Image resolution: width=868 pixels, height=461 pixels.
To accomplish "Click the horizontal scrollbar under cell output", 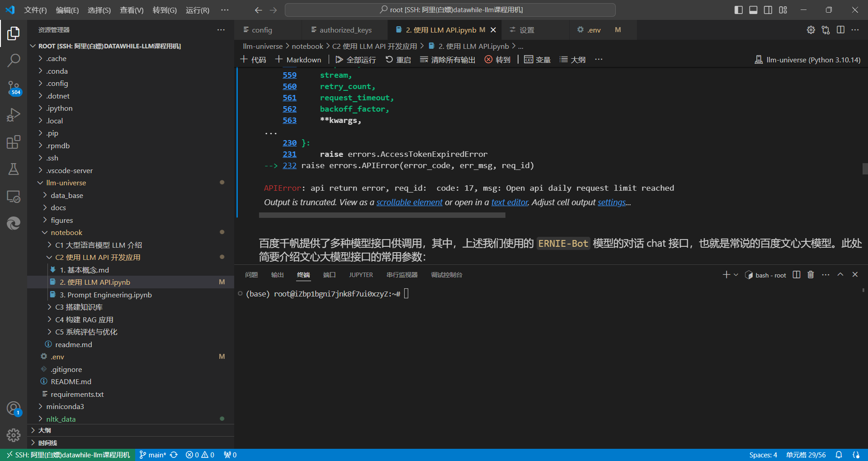I will (382, 216).
